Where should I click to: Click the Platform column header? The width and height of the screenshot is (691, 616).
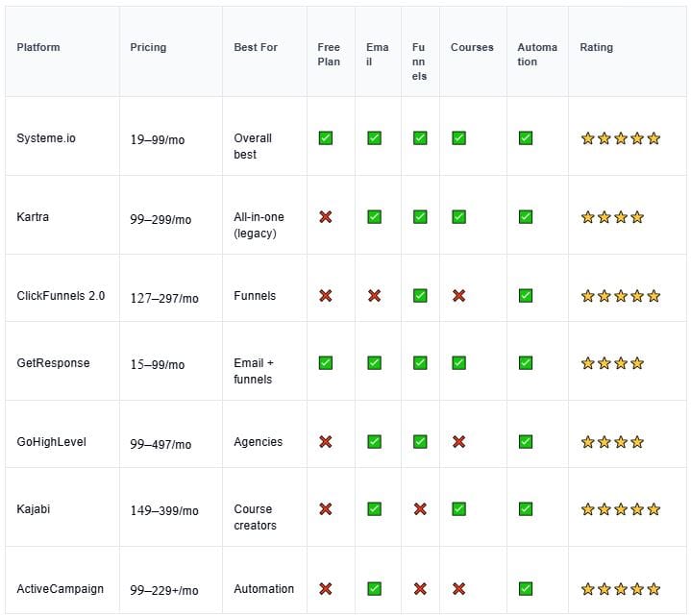tap(38, 47)
